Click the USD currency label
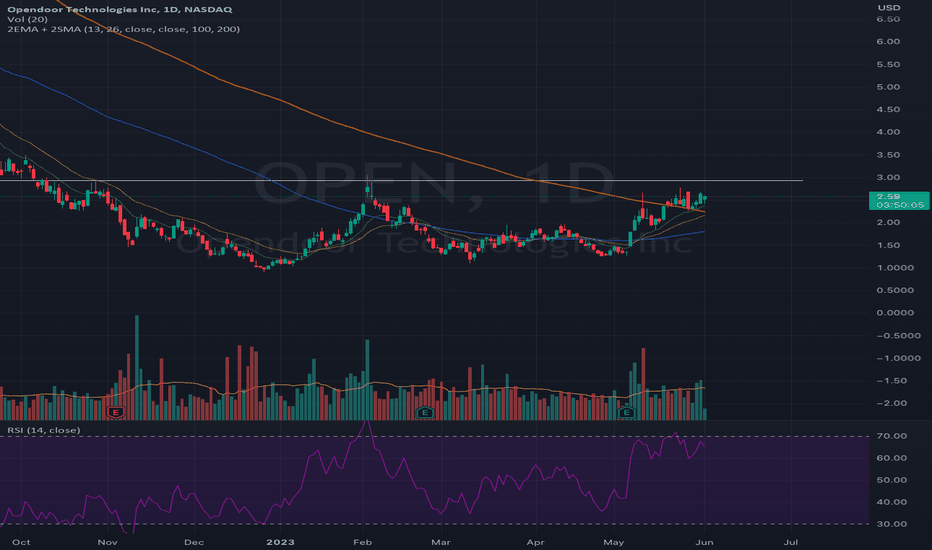This screenshot has width=932, height=550. [889, 8]
